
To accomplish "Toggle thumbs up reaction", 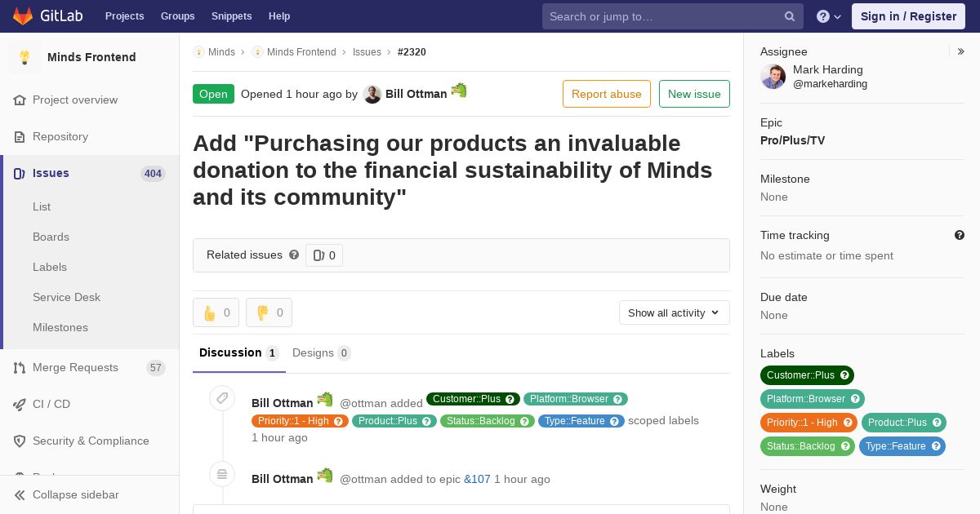I will click(x=216, y=312).
